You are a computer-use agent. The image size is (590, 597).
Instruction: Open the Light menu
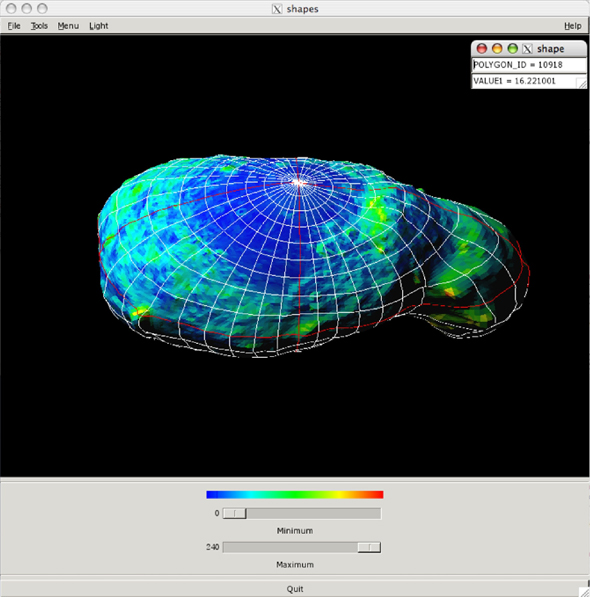(x=99, y=26)
